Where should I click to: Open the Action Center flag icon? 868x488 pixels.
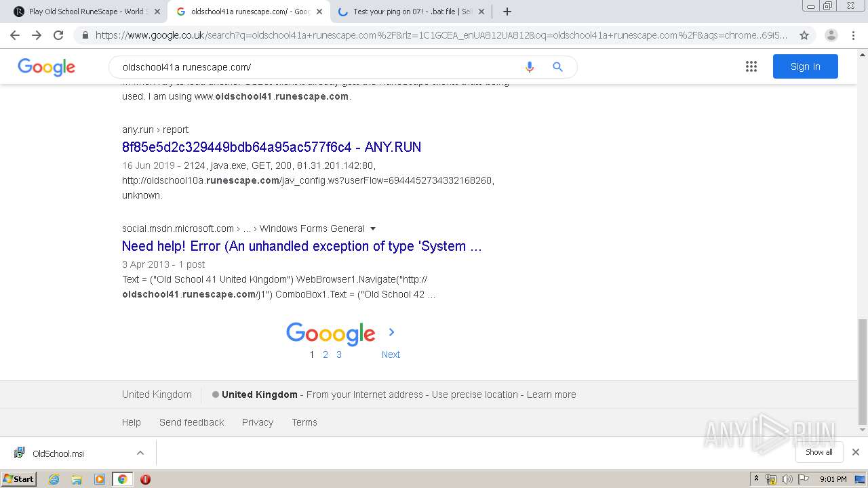pos(803,479)
